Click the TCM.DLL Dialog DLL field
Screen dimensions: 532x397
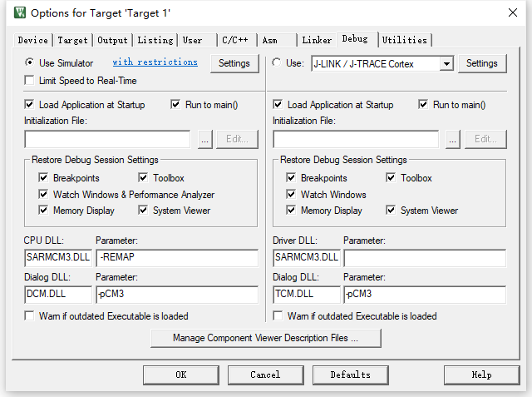coord(307,294)
